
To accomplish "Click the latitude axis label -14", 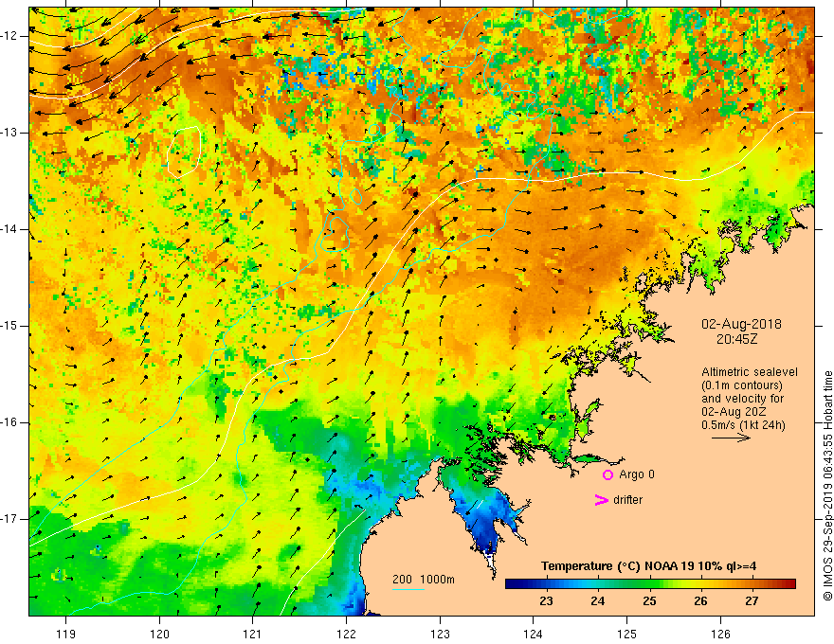I will [9, 229].
